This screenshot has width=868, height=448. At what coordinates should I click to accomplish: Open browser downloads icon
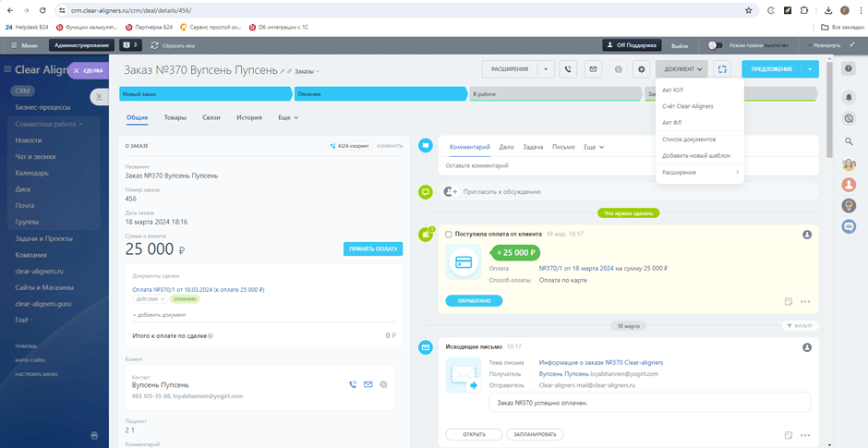(828, 10)
